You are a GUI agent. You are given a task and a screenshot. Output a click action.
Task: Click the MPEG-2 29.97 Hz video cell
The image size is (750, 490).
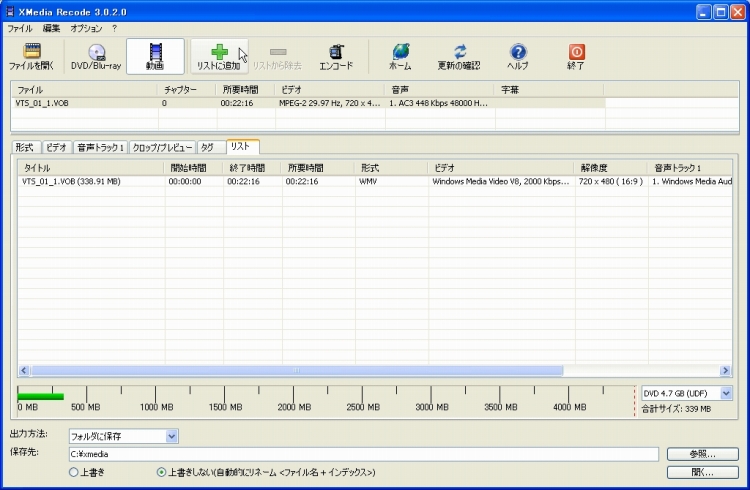(330, 103)
